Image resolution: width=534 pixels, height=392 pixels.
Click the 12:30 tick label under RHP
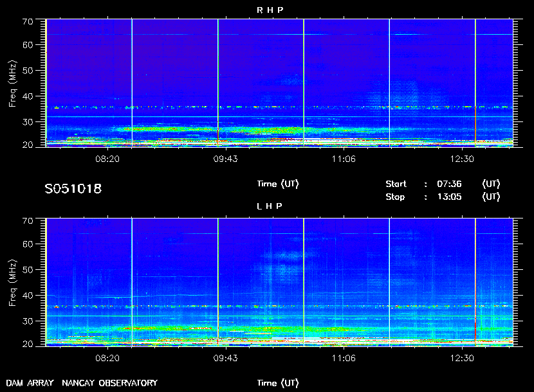click(x=462, y=159)
